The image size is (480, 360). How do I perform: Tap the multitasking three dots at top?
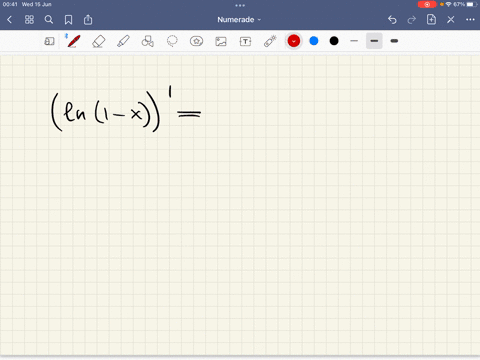tap(240, 5)
